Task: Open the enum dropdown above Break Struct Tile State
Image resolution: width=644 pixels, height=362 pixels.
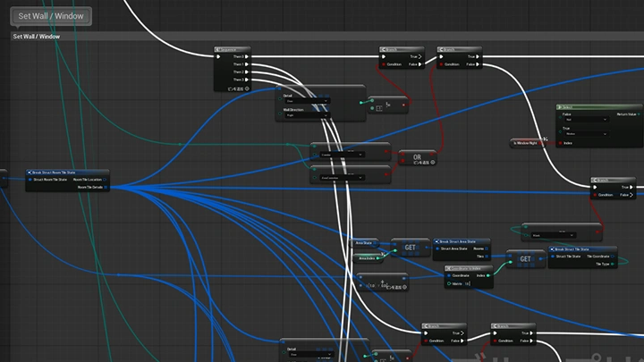Action: click(553, 236)
